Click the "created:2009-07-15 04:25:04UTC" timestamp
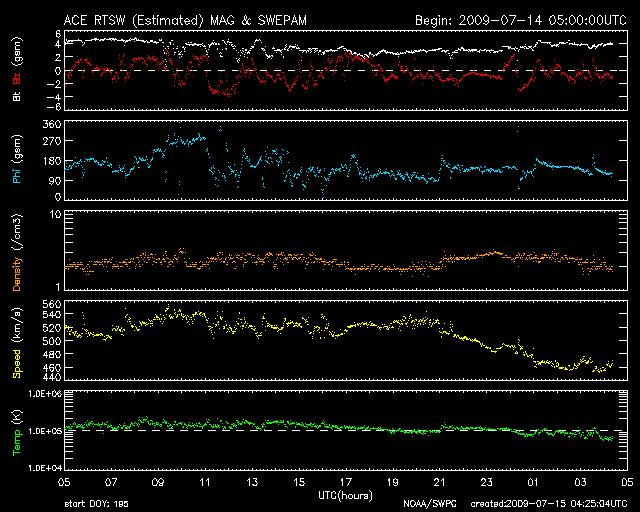This screenshot has width=640, height=512. pos(549,504)
